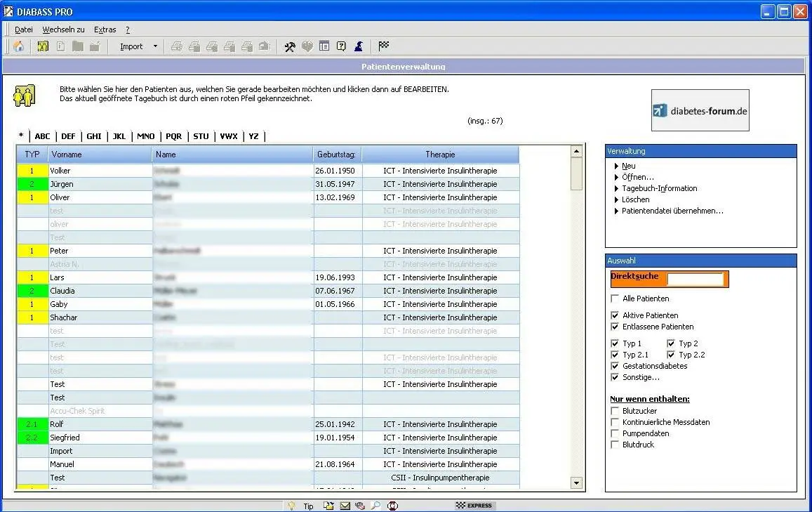Click the hammer and wrench settings icon
This screenshot has width=812, height=512.
pos(290,46)
